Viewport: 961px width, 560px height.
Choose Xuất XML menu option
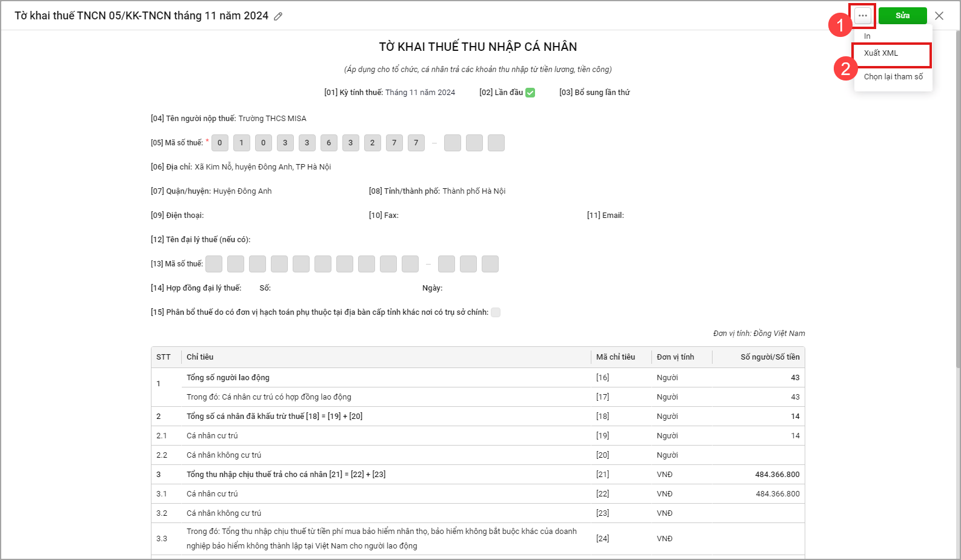coord(881,53)
